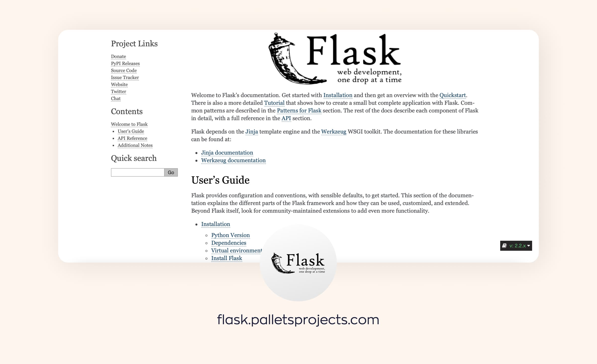The height and width of the screenshot is (364, 597).
Task: Expand the Installation section link
Action: tap(216, 224)
